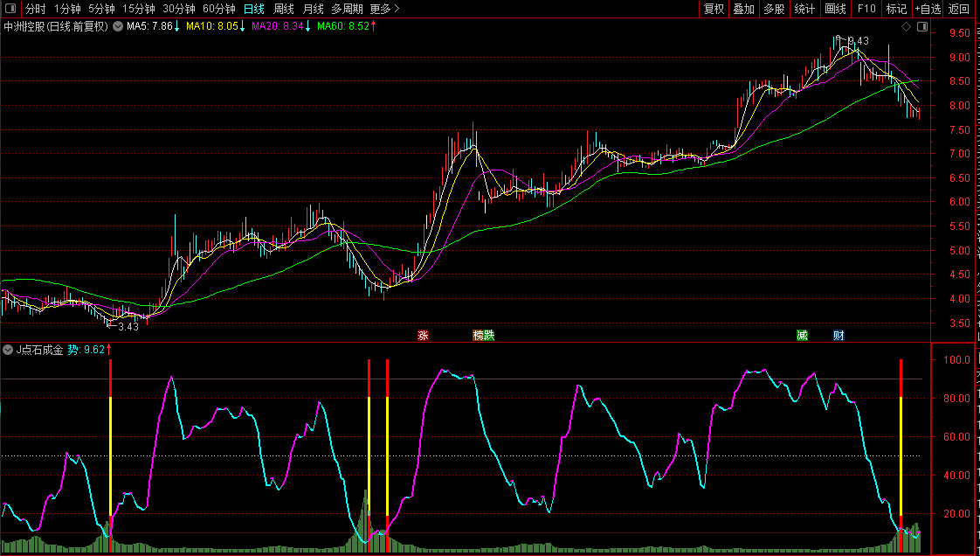Click the blue 财 event marker
The height and width of the screenshot is (556, 980).
(x=839, y=335)
